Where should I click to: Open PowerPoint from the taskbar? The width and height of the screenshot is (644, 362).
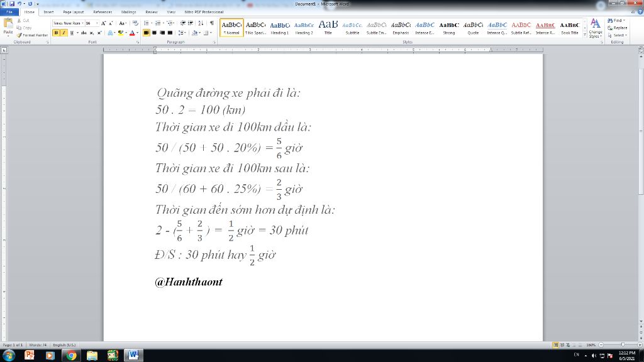pyautogui.click(x=29, y=356)
